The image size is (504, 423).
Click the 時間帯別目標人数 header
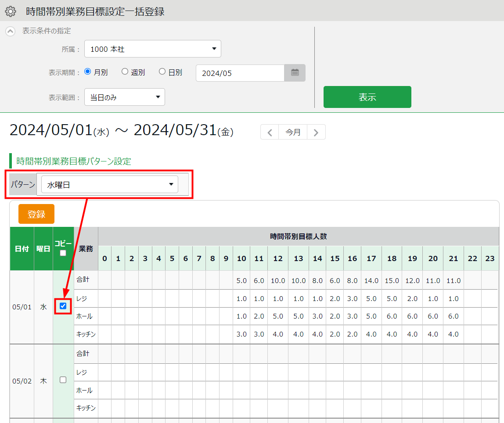pos(298,237)
